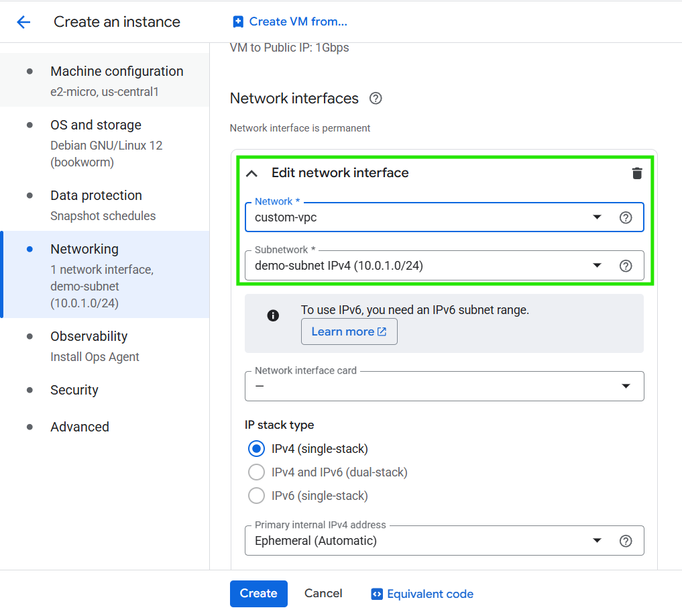Select IPv4 and IPv6 (dual-stack) option
Viewport: 682px width, 616px height.
[256, 472]
